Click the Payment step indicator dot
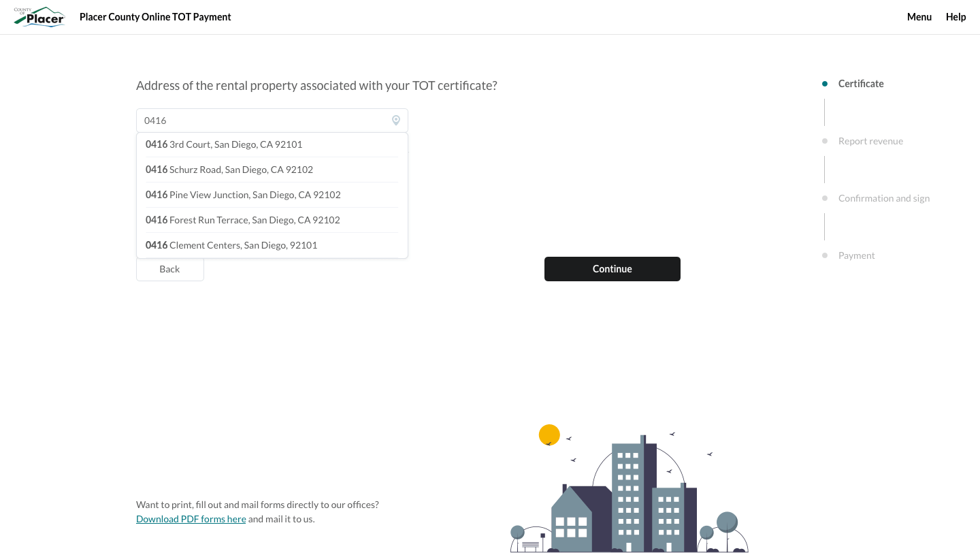Image resolution: width=980 pixels, height=553 pixels. tap(824, 255)
